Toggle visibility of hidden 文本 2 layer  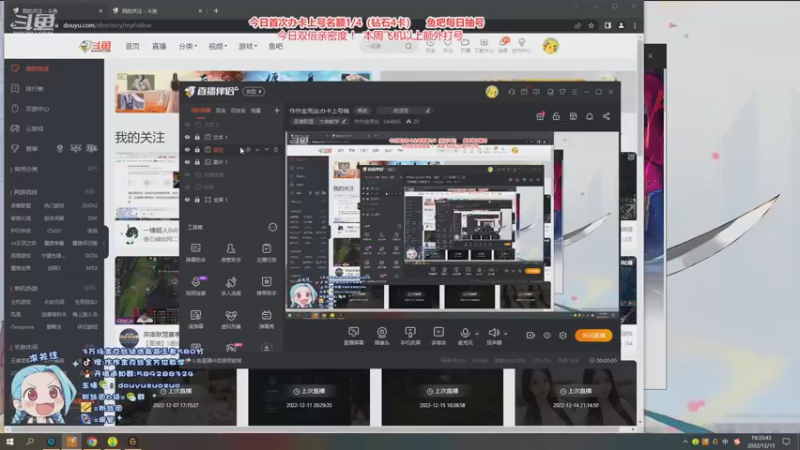click(187, 124)
